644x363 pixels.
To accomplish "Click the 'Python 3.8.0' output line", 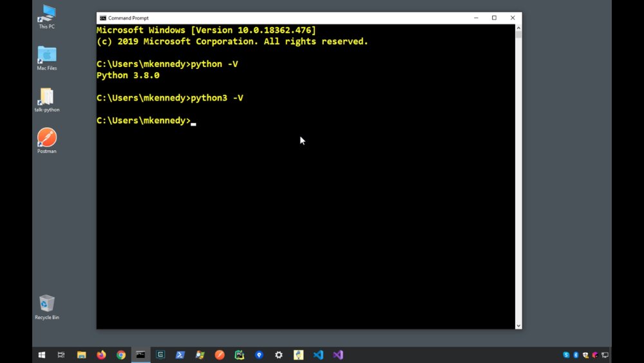I will (128, 75).
